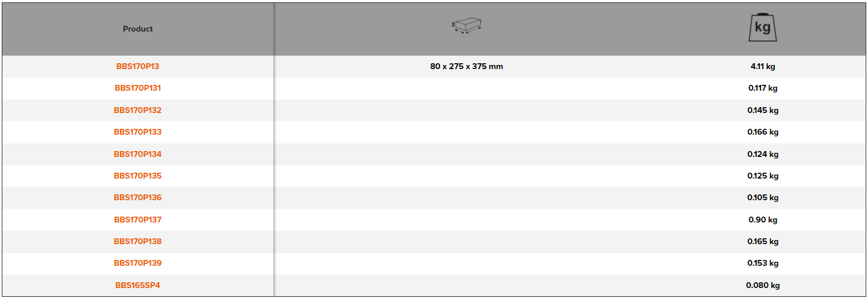Click the 4.11 kg weight value
The height and width of the screenshot is (298, 868).
763,66
